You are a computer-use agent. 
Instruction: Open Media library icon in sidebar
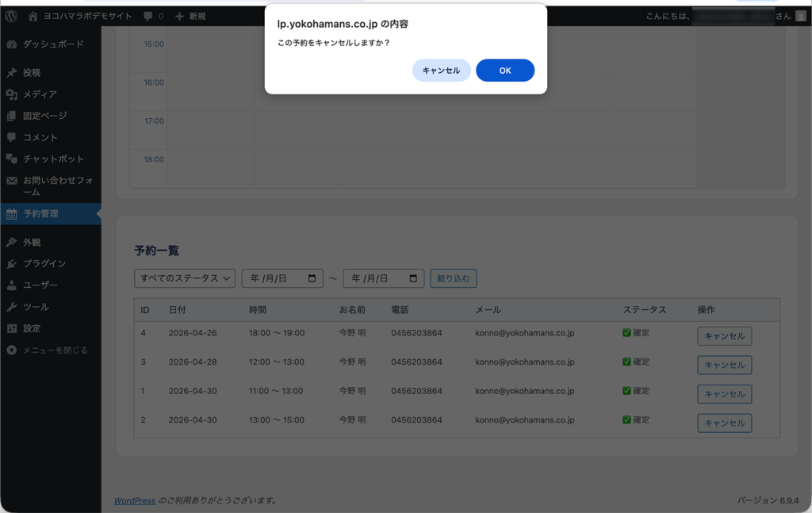coord(12,94)
